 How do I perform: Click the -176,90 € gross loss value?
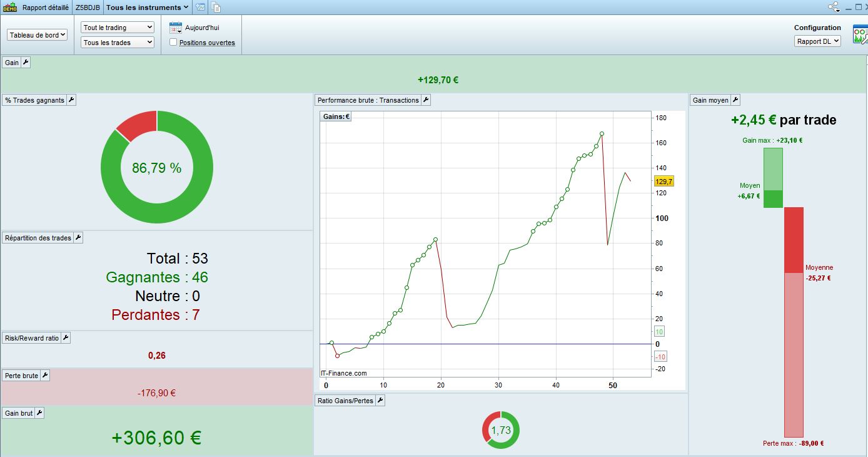pyautogui.click(x=156, y=393)
